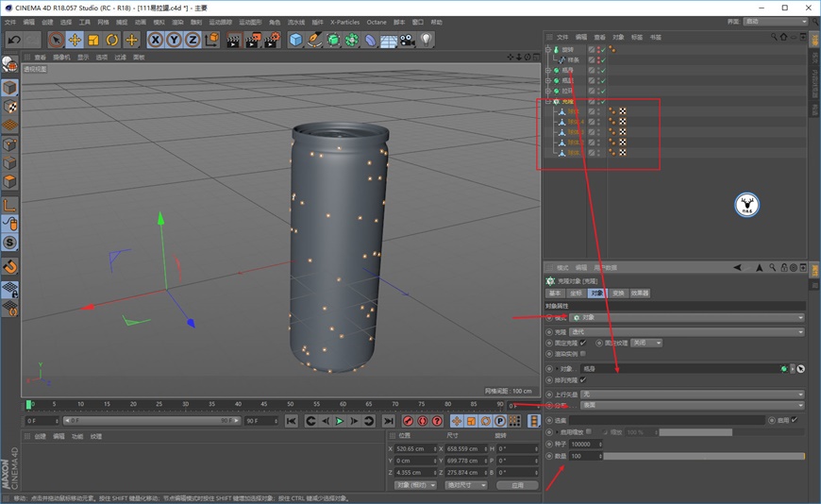Open the 分布 dropdown showing 表面
The height and width of the screenshot is (504, 821).
tap(693, 406)
